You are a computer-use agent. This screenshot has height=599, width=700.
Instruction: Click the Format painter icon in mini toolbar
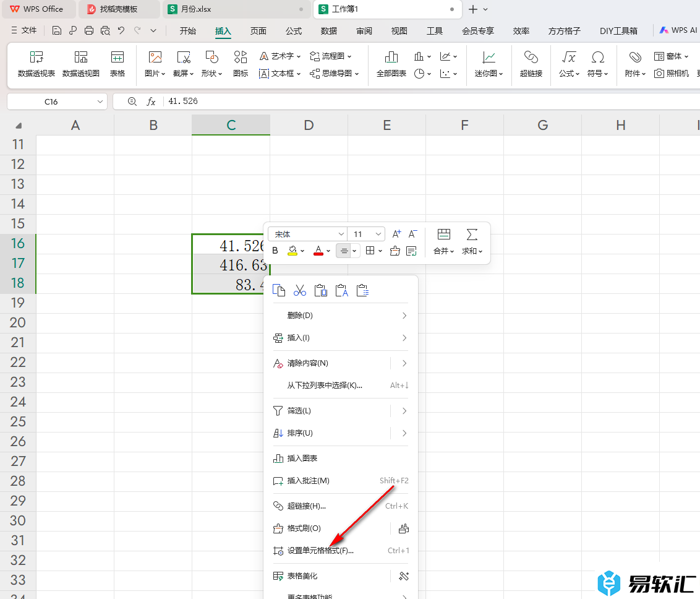[395, 251]
